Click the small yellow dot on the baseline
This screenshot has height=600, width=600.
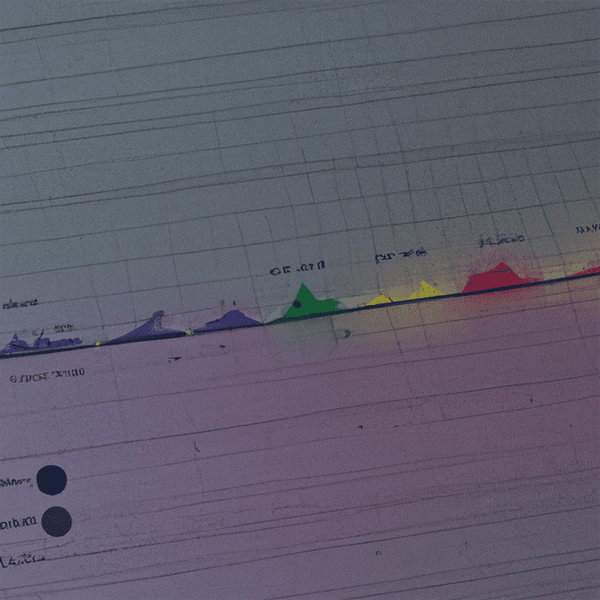[98, 343]
